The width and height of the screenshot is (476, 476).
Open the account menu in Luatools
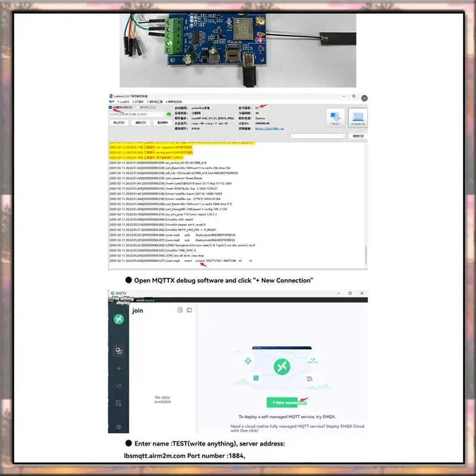112,102
